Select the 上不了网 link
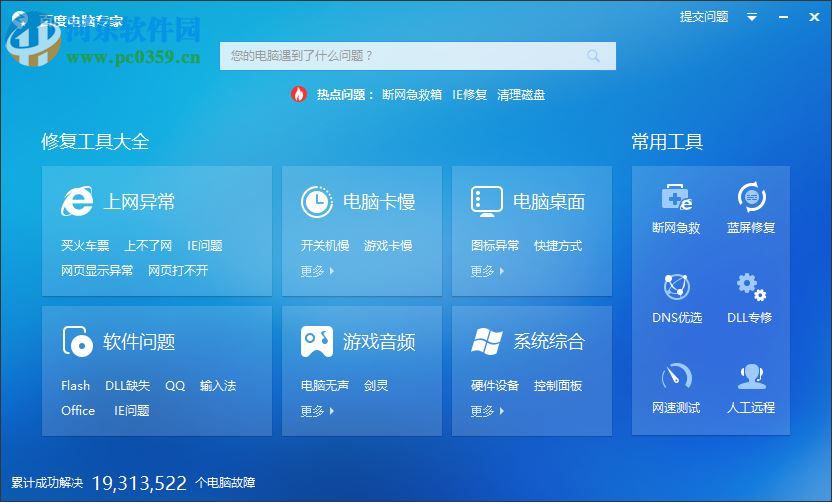Image resolution: width=832 pixels, height=502 pixels. coord(148,246)
